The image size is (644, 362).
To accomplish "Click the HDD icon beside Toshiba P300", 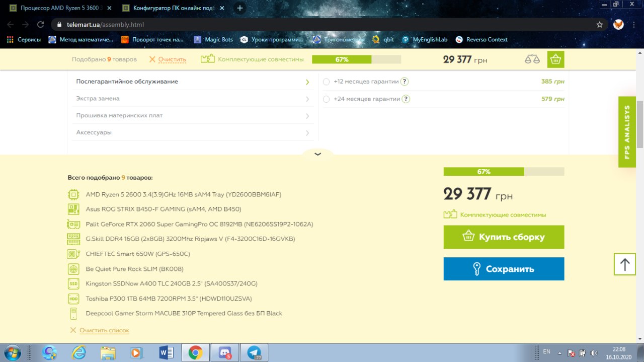I will pyautogui.click(x=73, y=299).
